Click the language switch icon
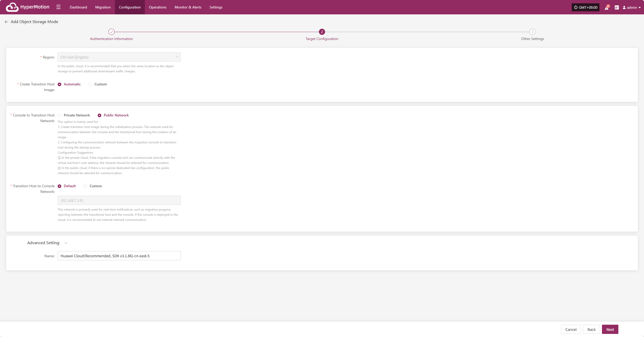 [617, 7]
